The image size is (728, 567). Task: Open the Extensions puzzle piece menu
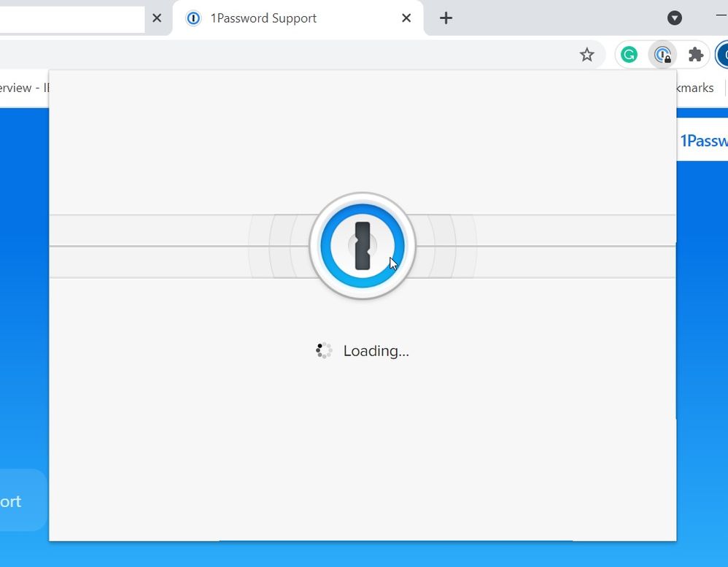[x=696, y=55]
